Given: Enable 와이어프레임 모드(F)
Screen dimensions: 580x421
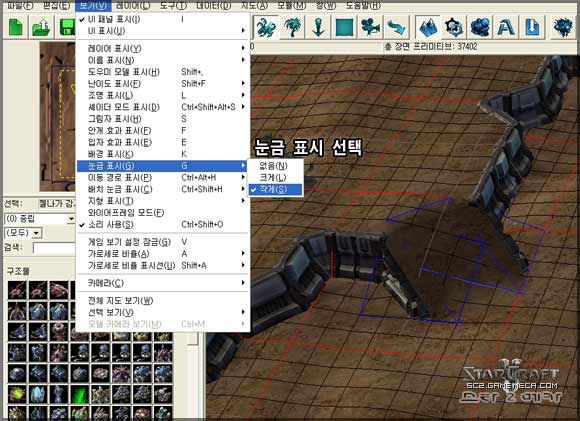Looking at the screenshot, I should (163, 213).
